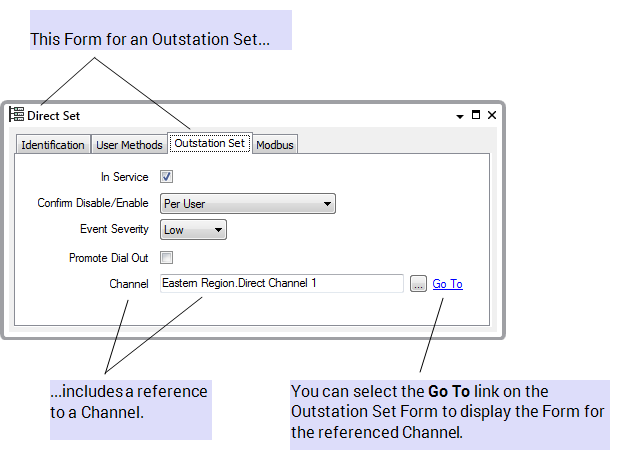The image size is (620, 460).
Task: Click the In Service label
Action: click(x=124, y=177)
